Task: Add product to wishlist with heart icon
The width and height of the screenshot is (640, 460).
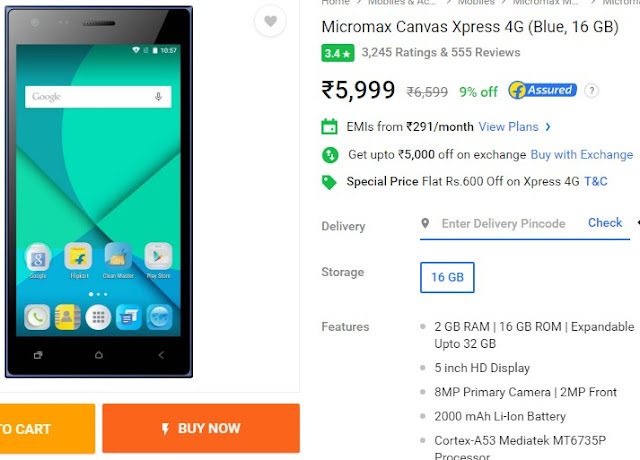Action: pyautogui.click(x=270, y=21)
